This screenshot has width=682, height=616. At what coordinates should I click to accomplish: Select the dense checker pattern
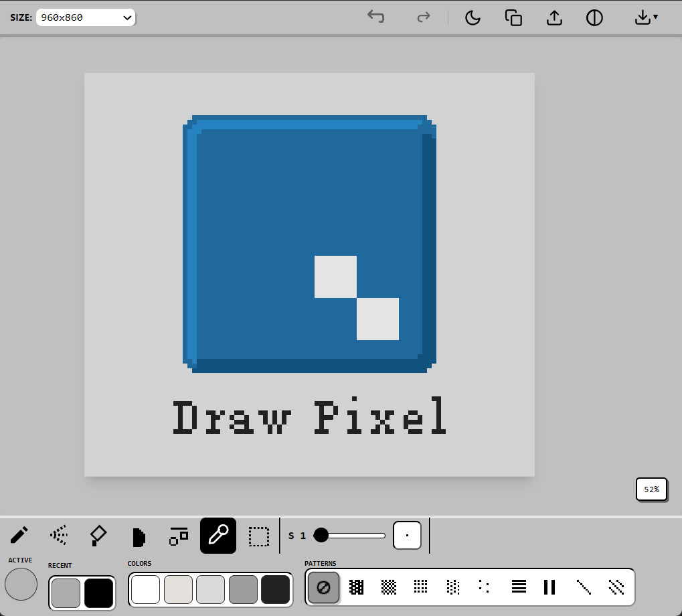pyautogui.click(x=356, y=587)
